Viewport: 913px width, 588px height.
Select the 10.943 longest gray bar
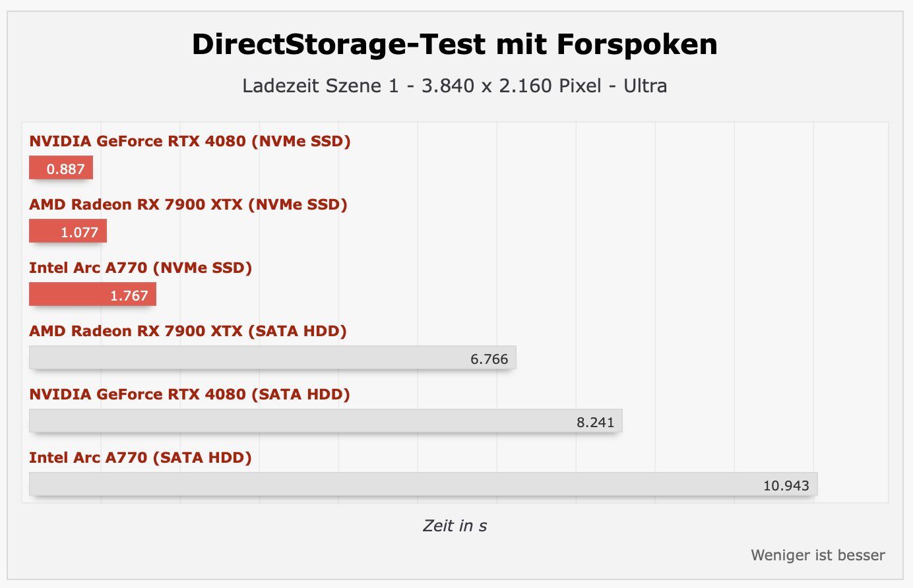pyautogui.click(x=424, y=485)
